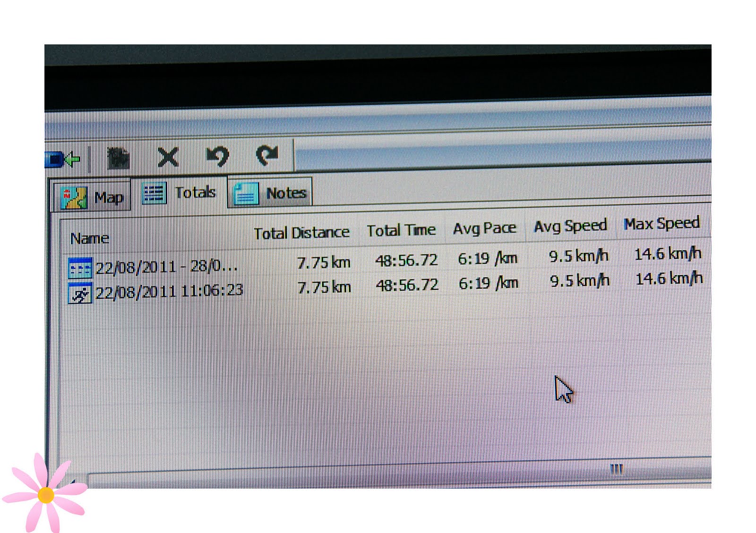
Task: Sort by Avg Pace column header
Action: coord(484,228)
